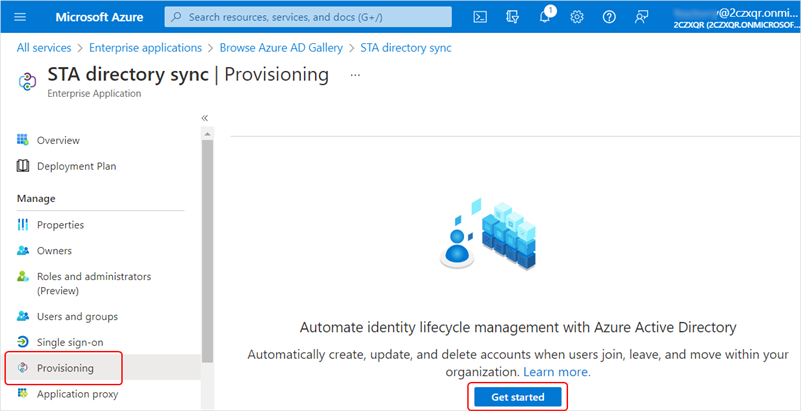Click the Manage section heading

(36, 198)
